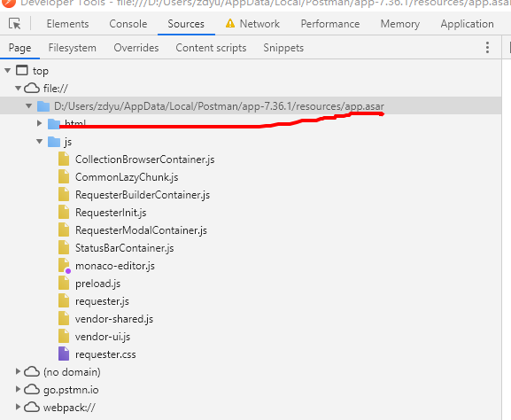Image resolution: width=511 pixels, height=420 pixels.
Task: Click the requester.css stylesheet file icon
Action: (x=64, y=354)
